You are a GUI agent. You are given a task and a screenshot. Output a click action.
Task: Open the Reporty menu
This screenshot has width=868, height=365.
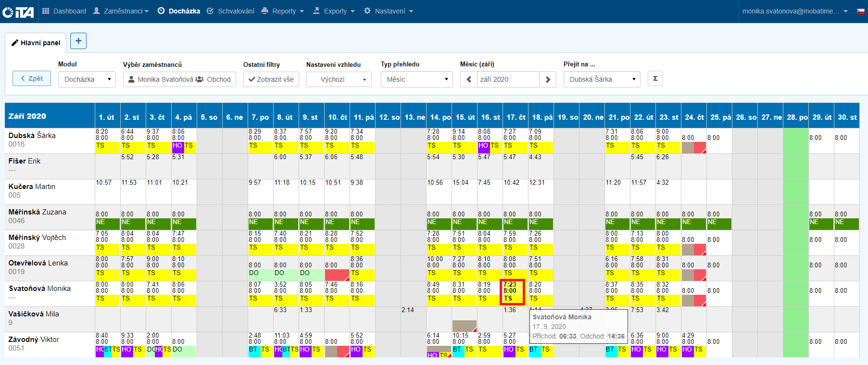[283, 11]
